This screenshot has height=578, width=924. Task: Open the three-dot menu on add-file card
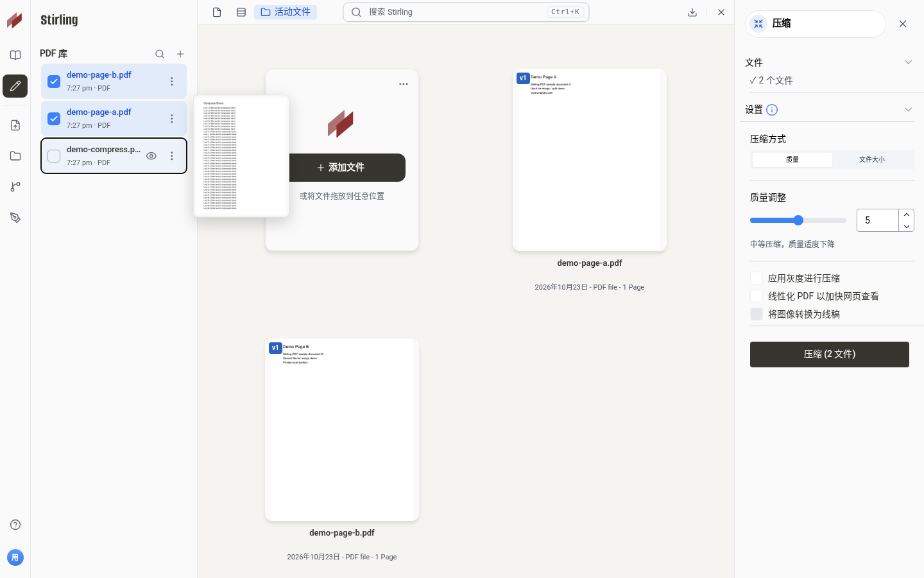tap(403, 84)
